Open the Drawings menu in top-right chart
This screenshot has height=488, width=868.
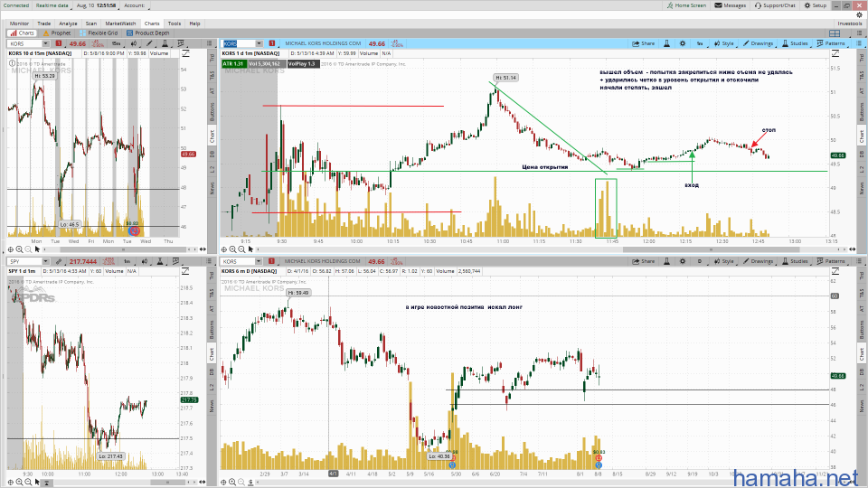pos(758,43)
